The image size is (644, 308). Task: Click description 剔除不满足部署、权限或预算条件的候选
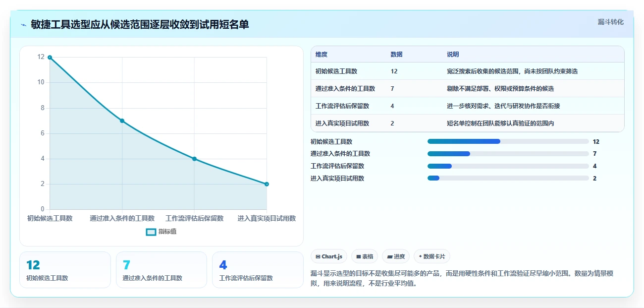(x=500, y=89)
